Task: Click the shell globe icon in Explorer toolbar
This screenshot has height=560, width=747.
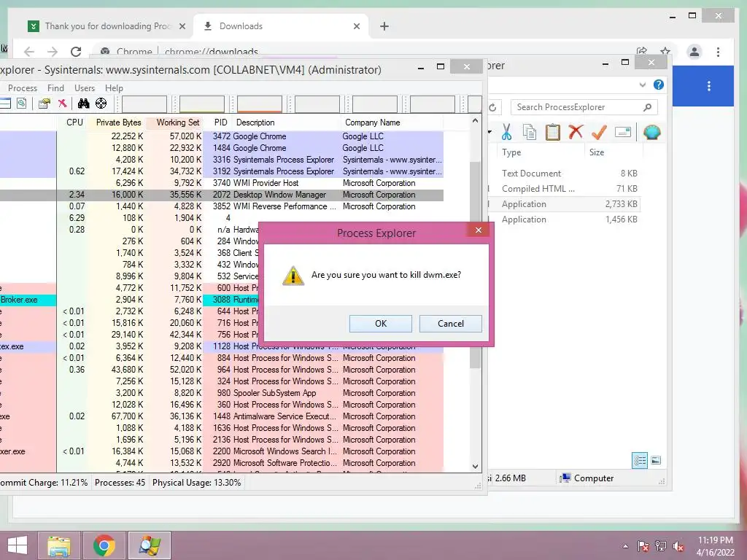Action: (x=651, y=132)
